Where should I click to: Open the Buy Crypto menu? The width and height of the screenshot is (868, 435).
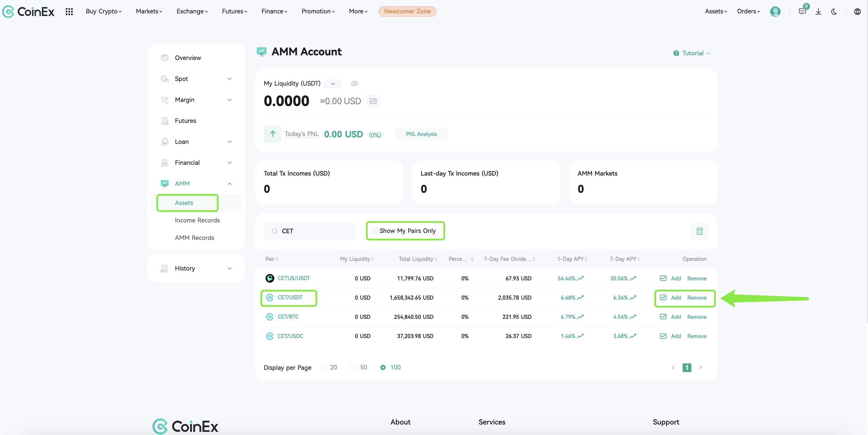pos(103,11)
